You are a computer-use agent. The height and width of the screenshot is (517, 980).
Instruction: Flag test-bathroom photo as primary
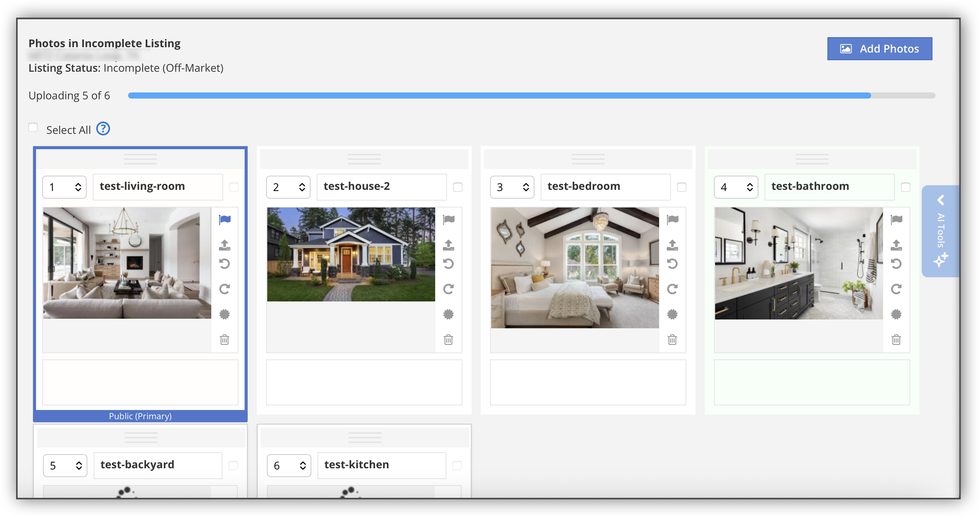pos(896,220)
